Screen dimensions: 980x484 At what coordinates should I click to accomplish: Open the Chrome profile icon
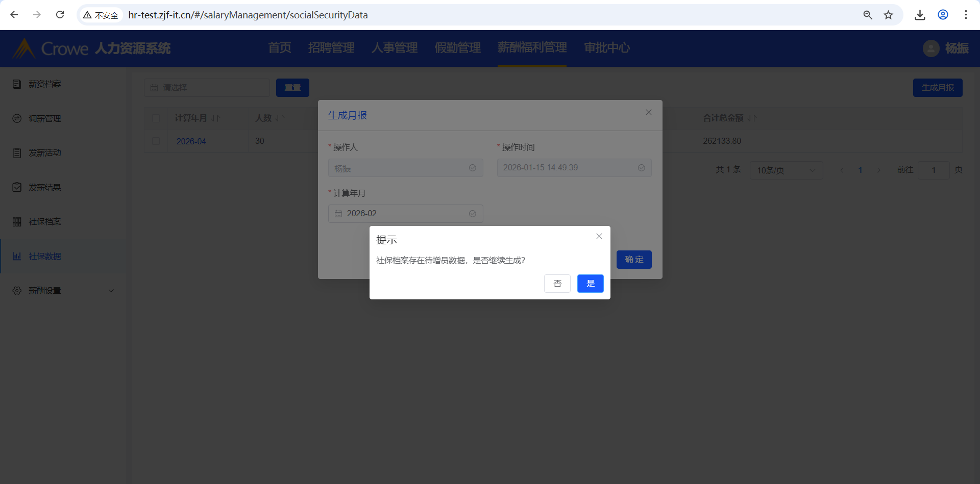tap(943, 15)
